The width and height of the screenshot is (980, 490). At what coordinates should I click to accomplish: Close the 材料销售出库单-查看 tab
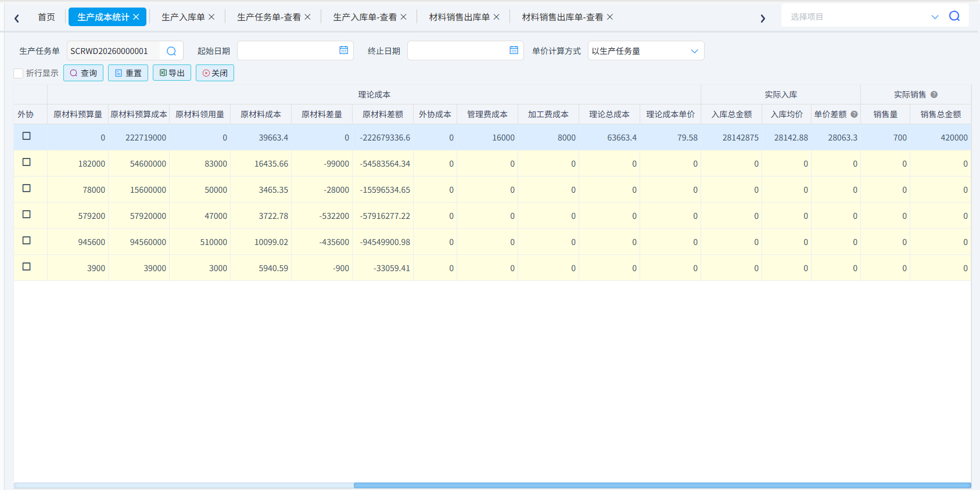coord(609,17)
